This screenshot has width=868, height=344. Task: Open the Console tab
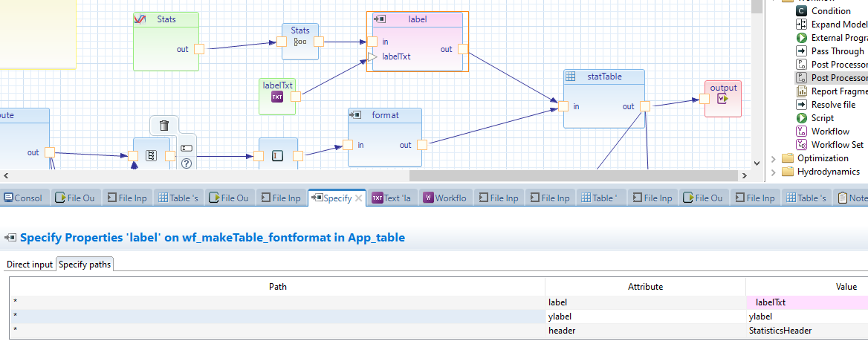coord(24,198)
